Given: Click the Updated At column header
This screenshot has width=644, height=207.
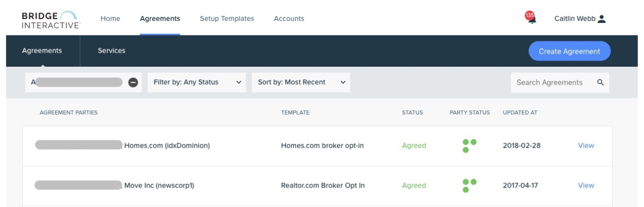Looking at the screenshot, I should point(520,112).
